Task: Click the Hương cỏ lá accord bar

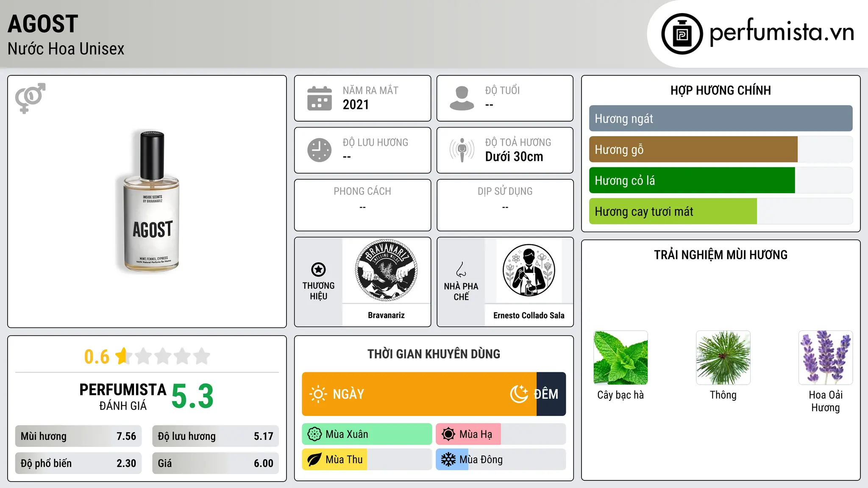Action: (x=721, y=180)
